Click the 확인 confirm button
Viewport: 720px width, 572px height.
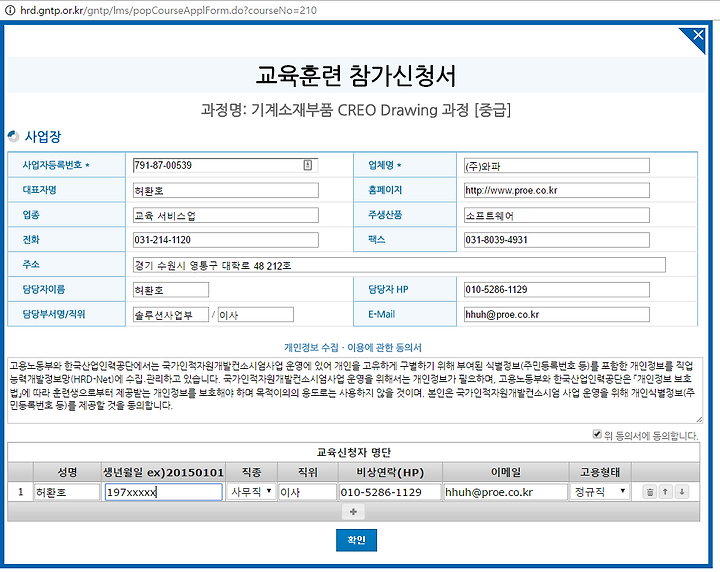(356, 540)
